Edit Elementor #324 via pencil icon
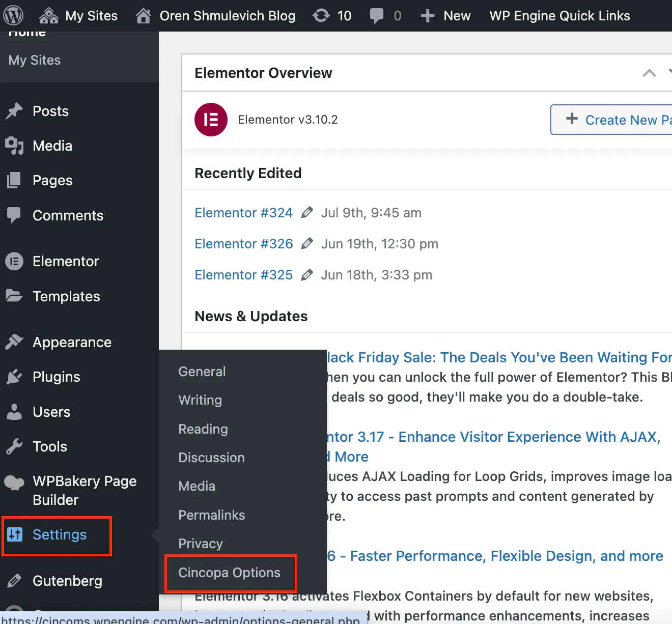 pyautogui.click(x=307, y=212)
